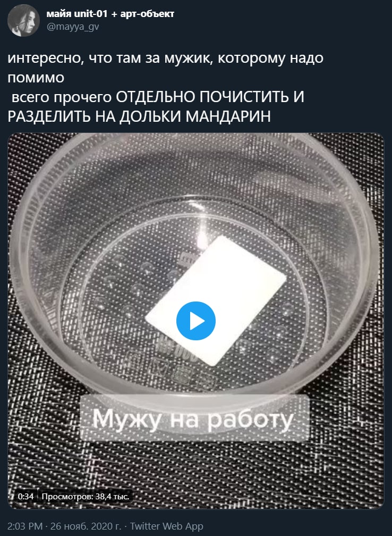
Task: Click the word помимо in tweet text
Action: pos(36,78)
